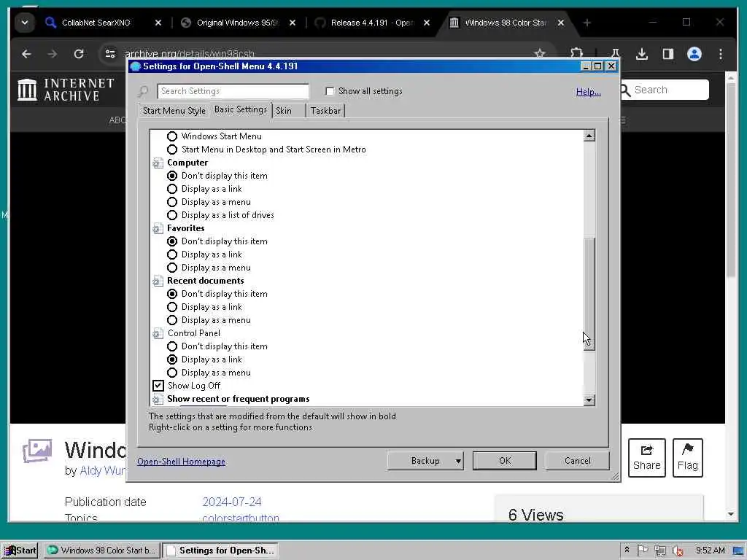The image size is (747, 560).
Task: Reload the page in Chrome
Action: (x=79, y=54)
